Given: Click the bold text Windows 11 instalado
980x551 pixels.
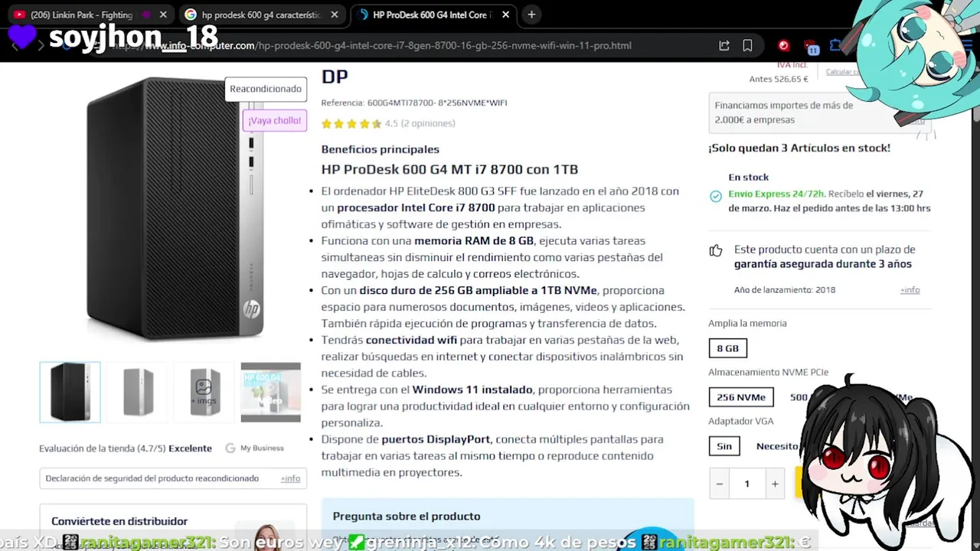Looking at the screenshot, I should click(x=472, y=390).
